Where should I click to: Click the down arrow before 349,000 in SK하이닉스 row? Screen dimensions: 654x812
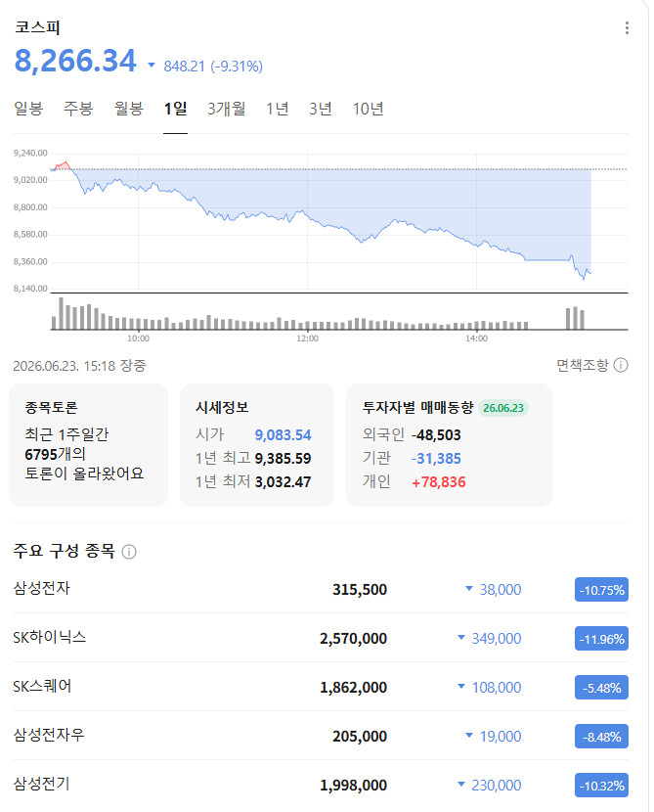[461, 638]
